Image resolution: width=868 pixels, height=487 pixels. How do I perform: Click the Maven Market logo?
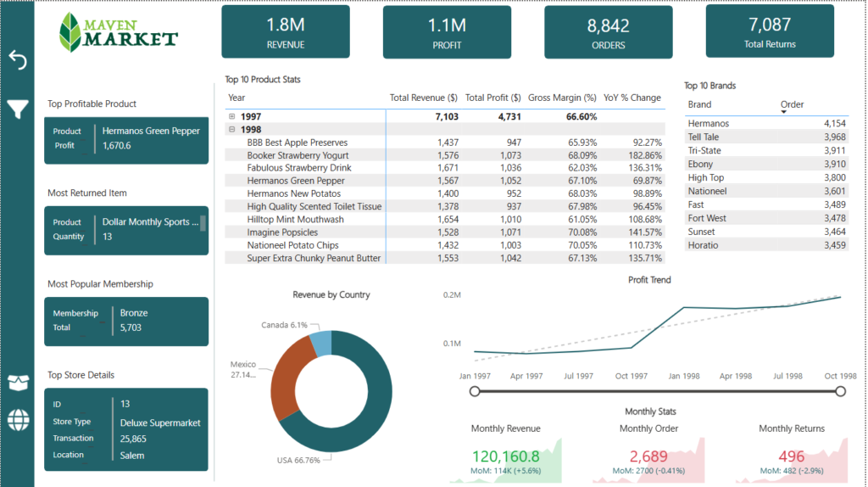[x=119, y=33]
